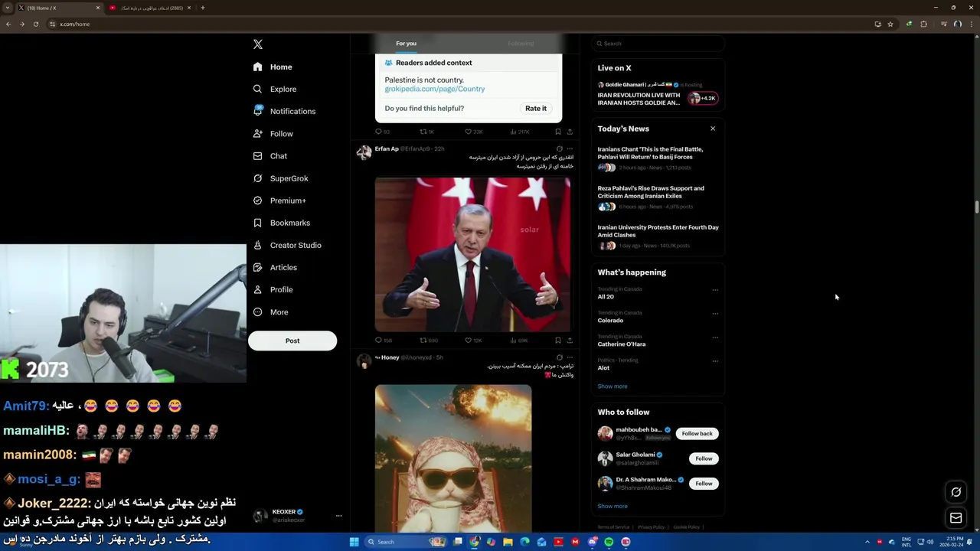Screen dimensions: 980x551
Task: Open the Home page in X sidebar
Action: (273, 67)
